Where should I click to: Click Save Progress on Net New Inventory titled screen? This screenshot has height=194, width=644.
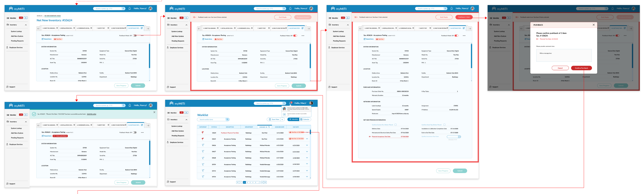click(x=121, y=85)
